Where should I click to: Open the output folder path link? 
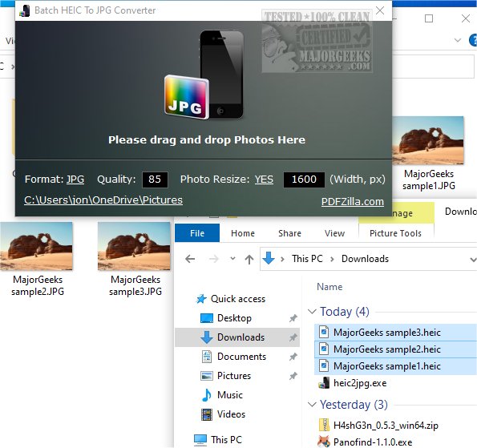click(103, 200)
